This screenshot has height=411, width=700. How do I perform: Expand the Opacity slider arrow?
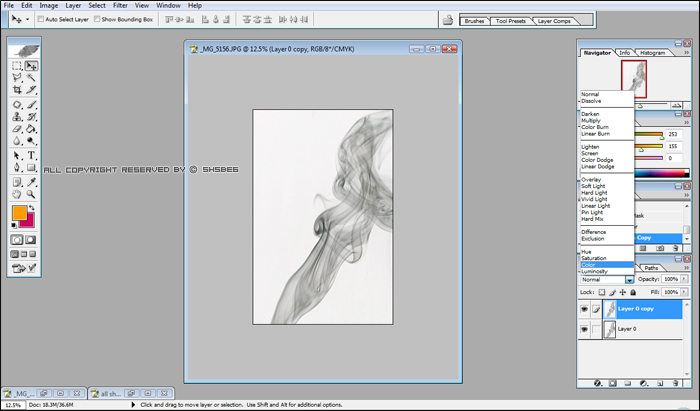684,279
